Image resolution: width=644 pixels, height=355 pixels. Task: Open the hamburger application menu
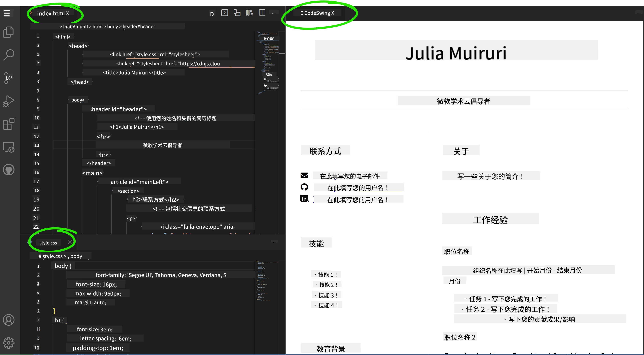(7, 13)
